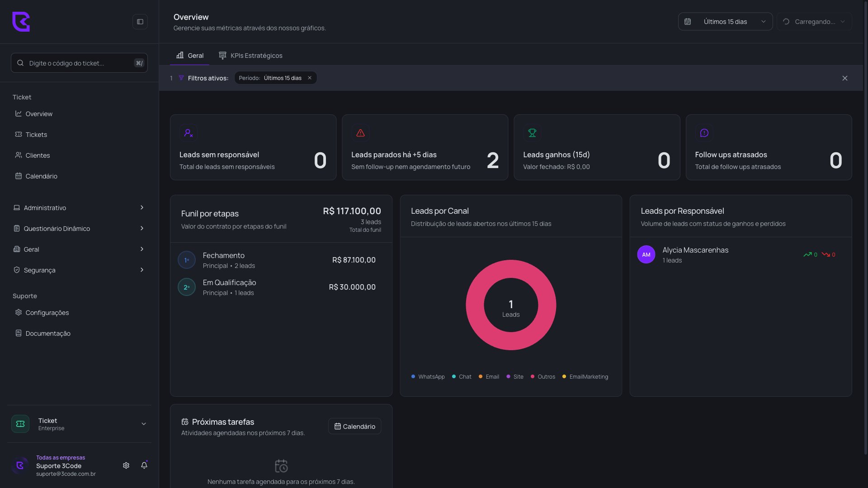This screenshot has width=868, height=488.
Task: Click the 1st stage badge for Fechamento
Action: 187,260
